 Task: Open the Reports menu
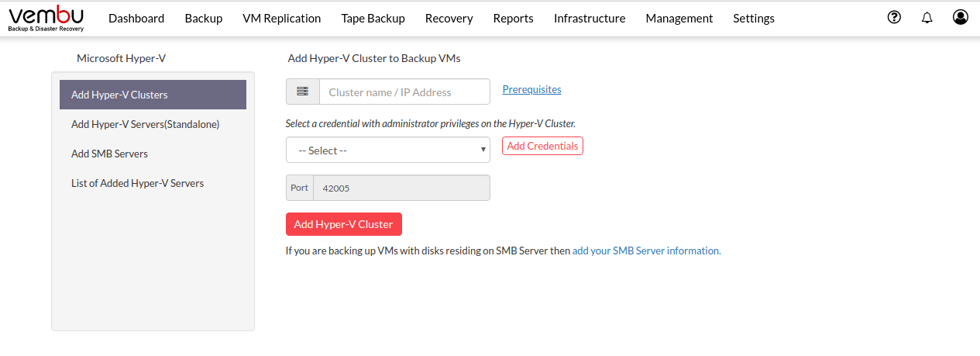[514, 19]
